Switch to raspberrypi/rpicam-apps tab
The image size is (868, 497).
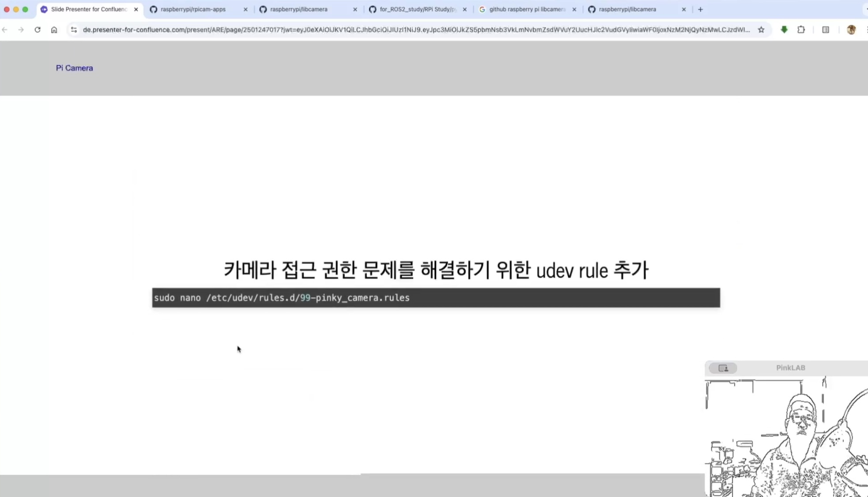193,9
